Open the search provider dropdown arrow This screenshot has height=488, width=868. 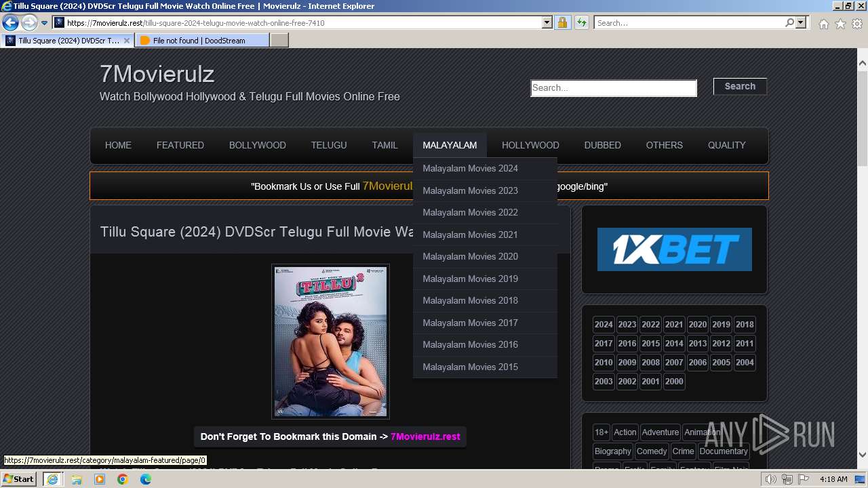(801, 22)
